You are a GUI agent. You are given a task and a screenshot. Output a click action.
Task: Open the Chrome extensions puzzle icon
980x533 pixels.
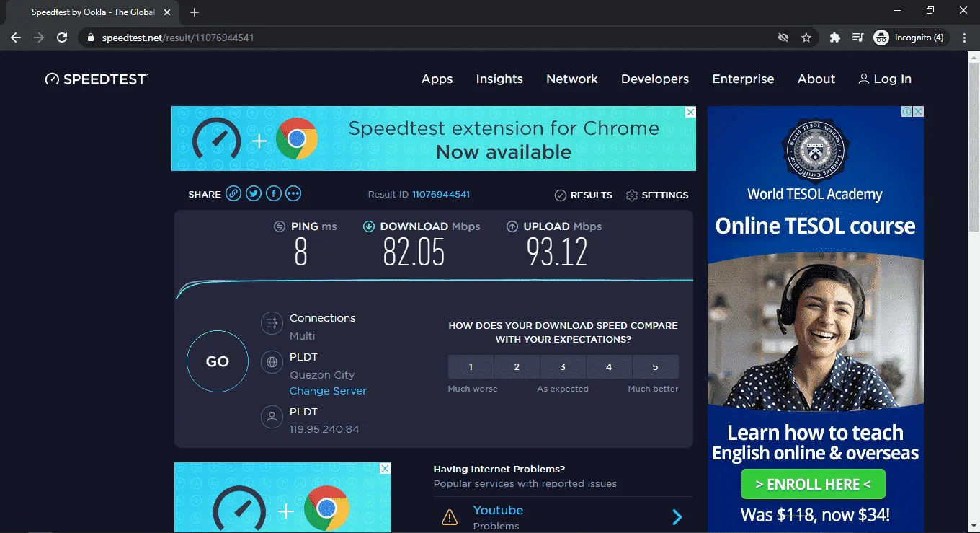(x=835, y=38)
